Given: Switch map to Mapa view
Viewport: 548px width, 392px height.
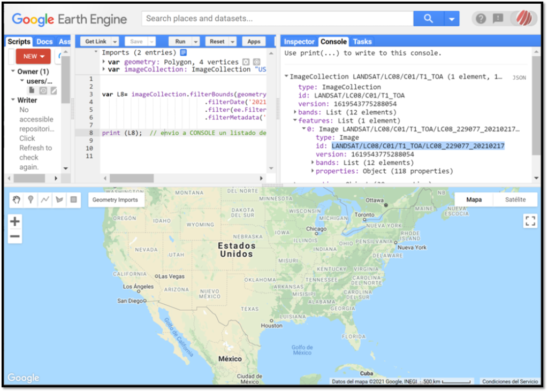Looking at the screenshot, I should [474, 199].
